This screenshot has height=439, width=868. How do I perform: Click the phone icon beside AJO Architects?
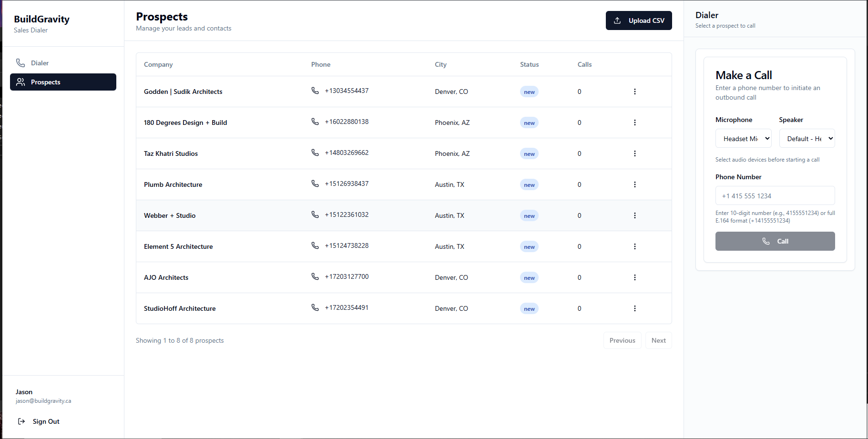point(315,276)
